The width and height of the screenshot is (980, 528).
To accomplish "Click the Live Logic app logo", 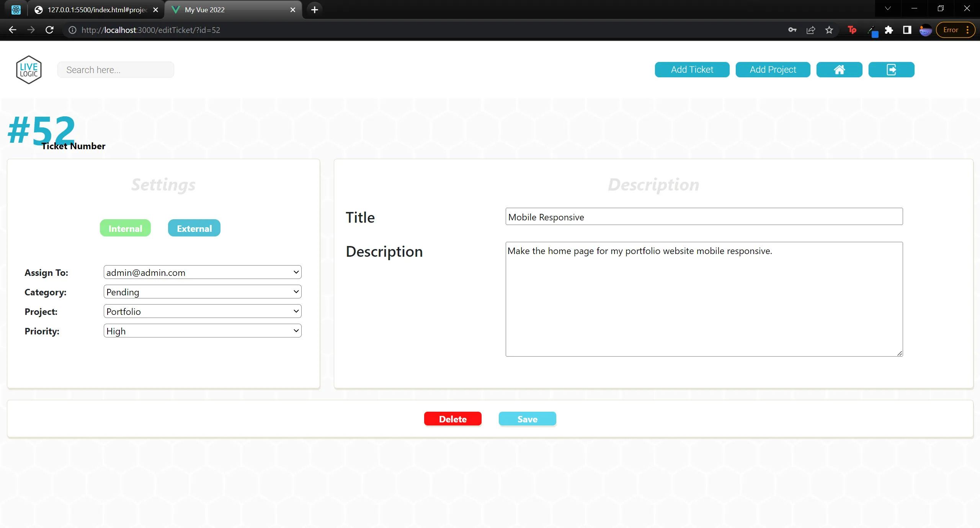I will pos(29,69).
